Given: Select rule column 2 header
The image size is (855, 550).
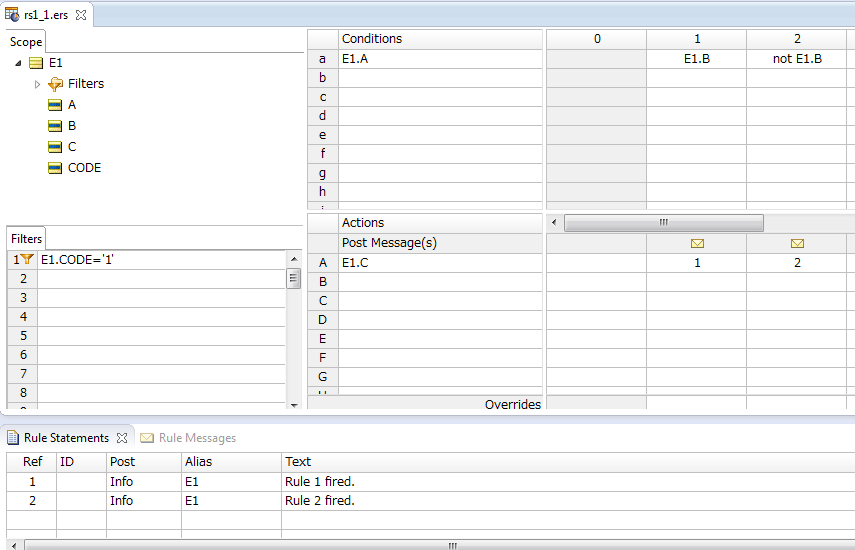Looking at the screenshot, I should (x=797, y=39).
